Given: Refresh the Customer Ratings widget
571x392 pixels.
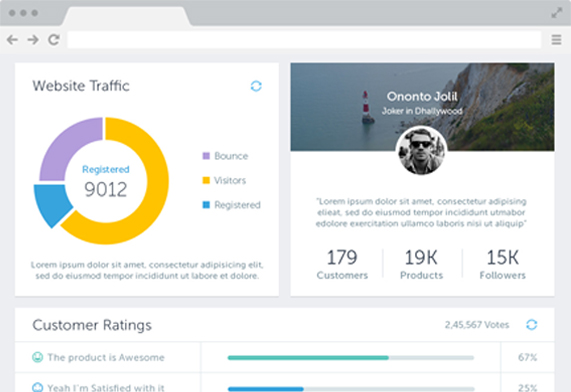Looking at the screenshot, I should pyautogui.click(x=531, y=324).
